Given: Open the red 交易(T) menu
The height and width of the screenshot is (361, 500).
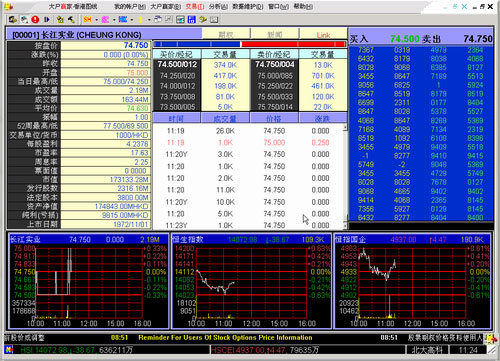Looking at the screenshot, I should coord(195,6).
